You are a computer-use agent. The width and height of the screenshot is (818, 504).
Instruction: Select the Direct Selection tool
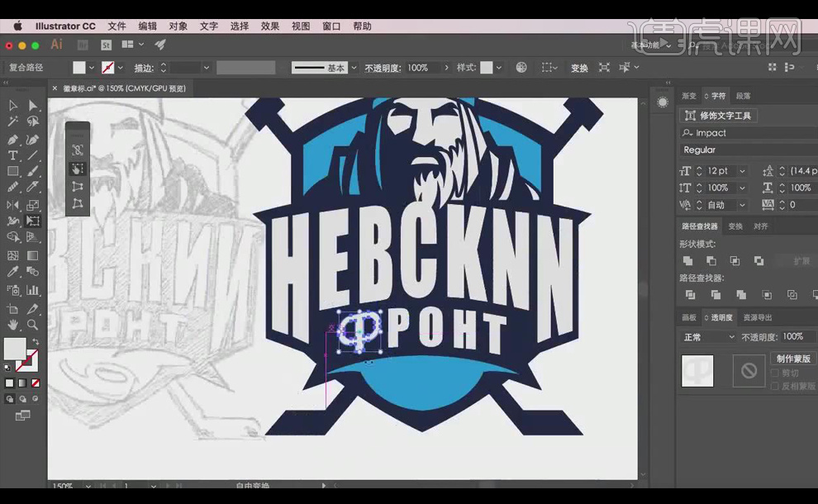[33, 106]
